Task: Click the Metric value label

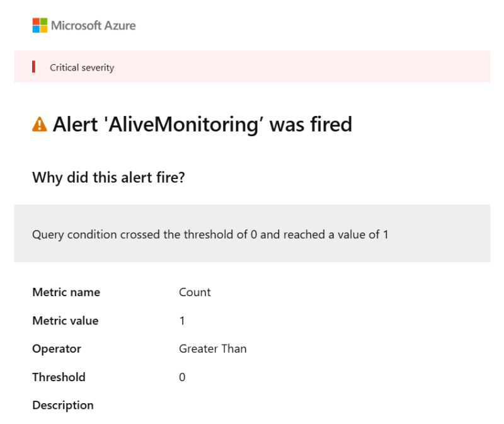Action: [x=66, y=321]
